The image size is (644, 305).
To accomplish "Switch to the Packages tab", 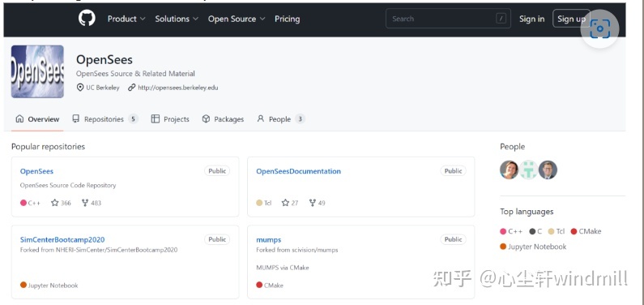I will point(223,119).
